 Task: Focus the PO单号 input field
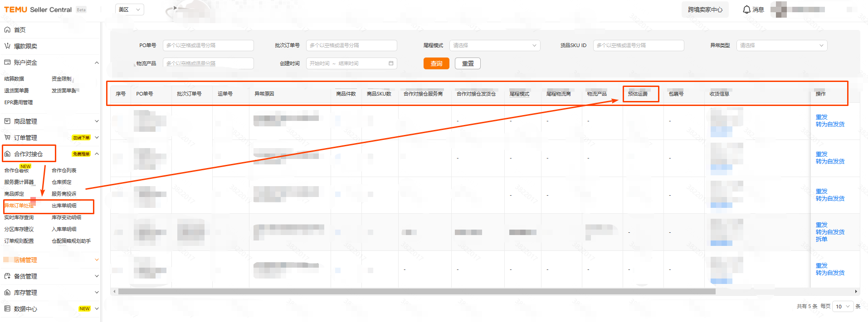pyautogui.click(x=208, y=45)
